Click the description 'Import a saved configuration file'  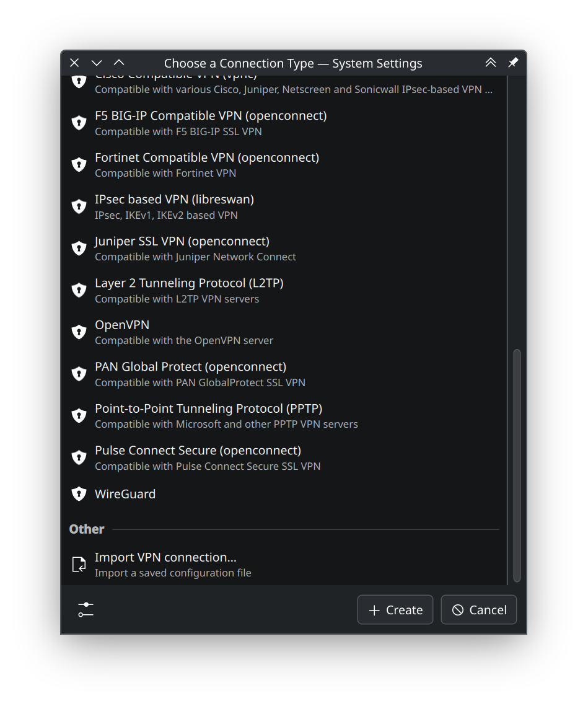[x=173, y=573]
